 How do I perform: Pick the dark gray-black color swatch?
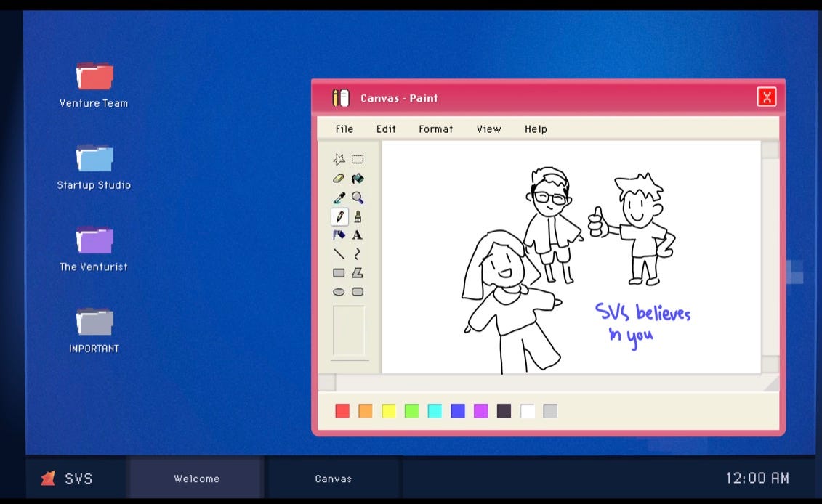pos(504,411)
